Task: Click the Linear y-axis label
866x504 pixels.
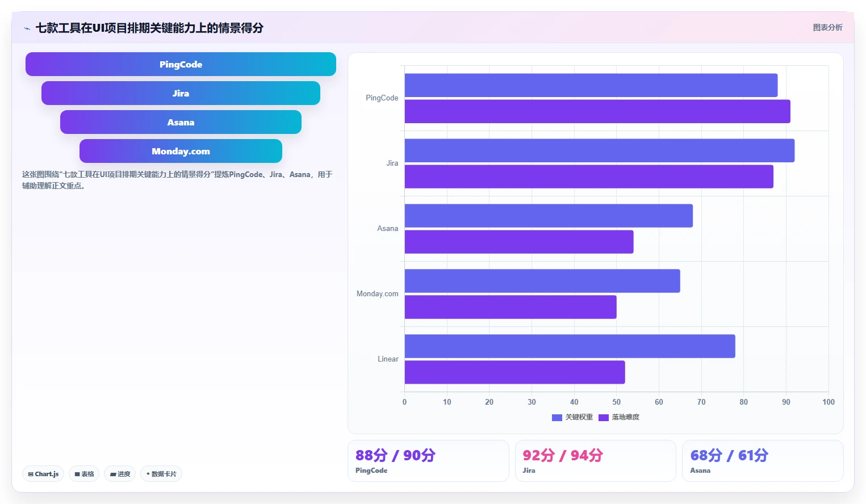Action: pos(388,359)
